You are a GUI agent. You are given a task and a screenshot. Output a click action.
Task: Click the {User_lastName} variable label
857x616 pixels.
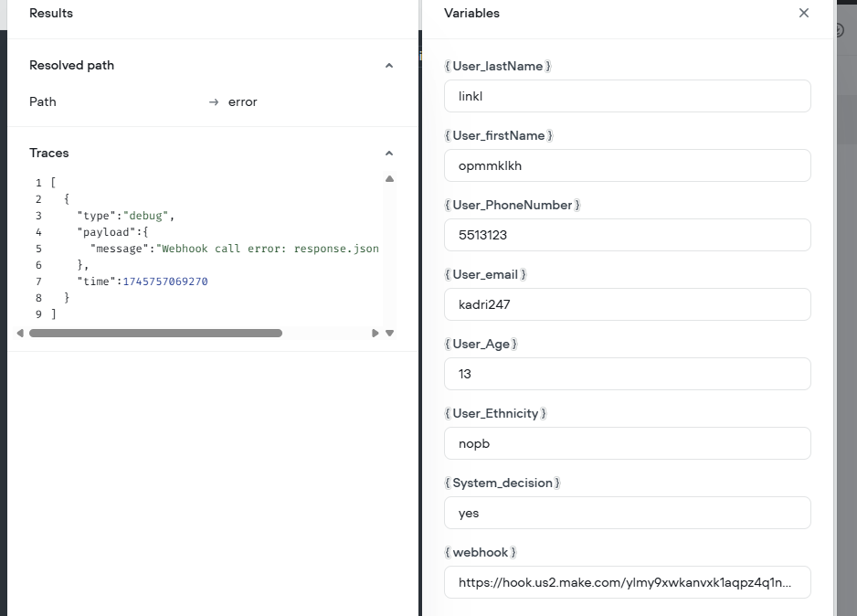tap(498, 66)
